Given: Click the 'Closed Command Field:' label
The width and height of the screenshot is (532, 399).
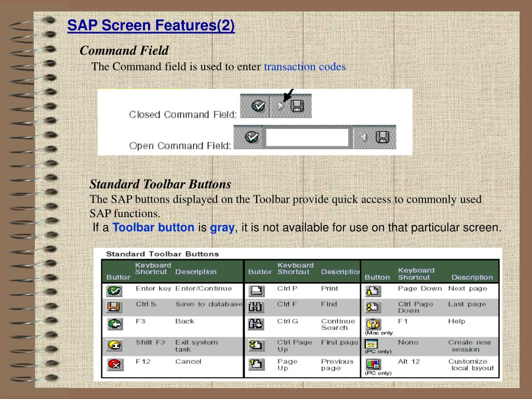Looking at the screenshot, I should (183, 115).
